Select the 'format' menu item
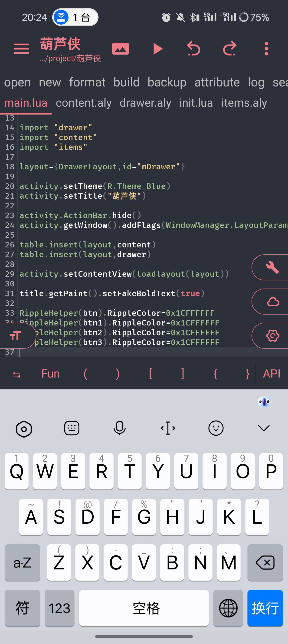288x644 pixels. (x=87, y=82)
